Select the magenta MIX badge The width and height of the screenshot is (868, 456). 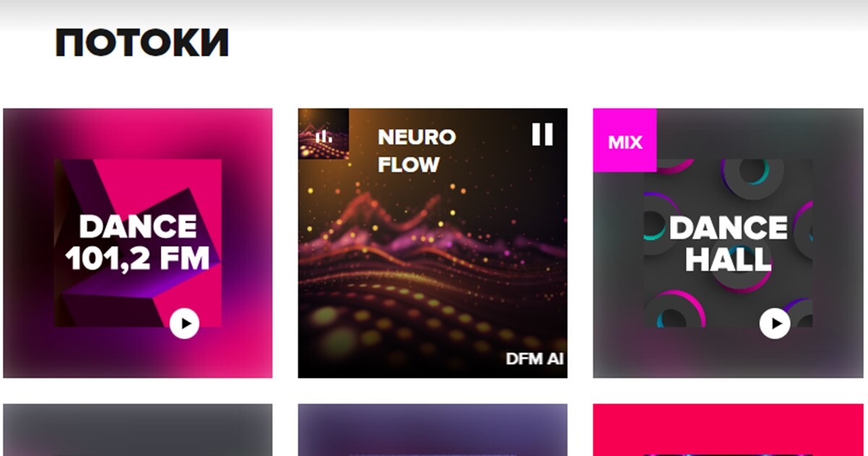(x=625, y=140)
